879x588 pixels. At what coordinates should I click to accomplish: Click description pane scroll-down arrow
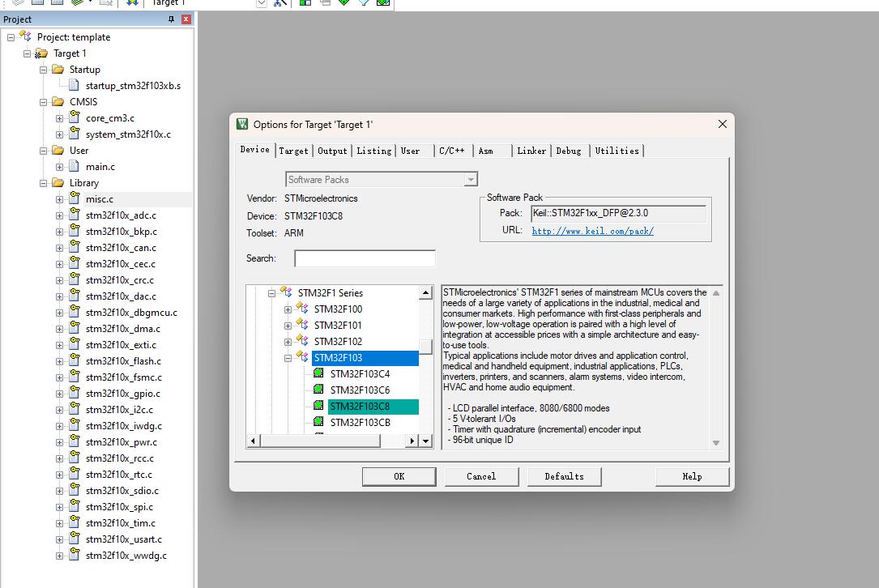click(716, 443)
